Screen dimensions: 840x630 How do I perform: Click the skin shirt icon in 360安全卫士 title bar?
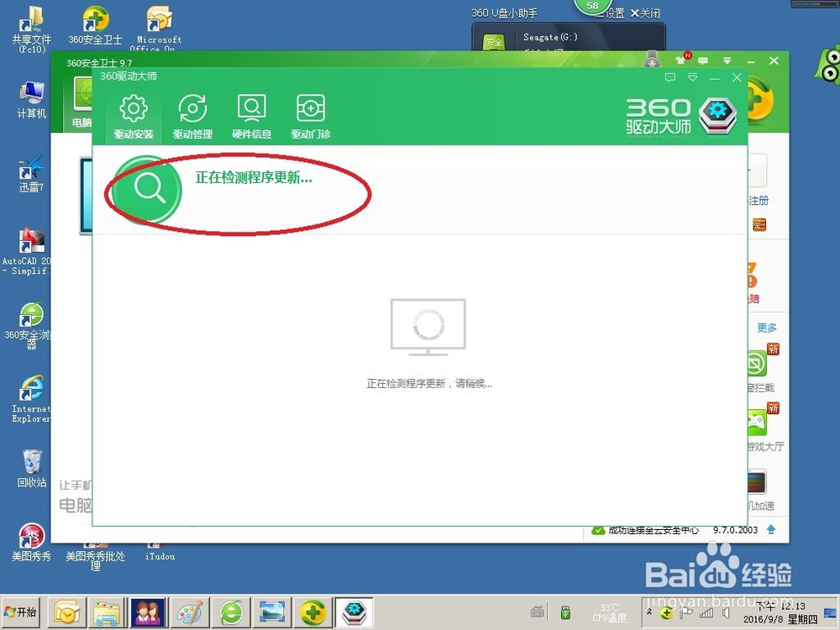coord(681,59)
